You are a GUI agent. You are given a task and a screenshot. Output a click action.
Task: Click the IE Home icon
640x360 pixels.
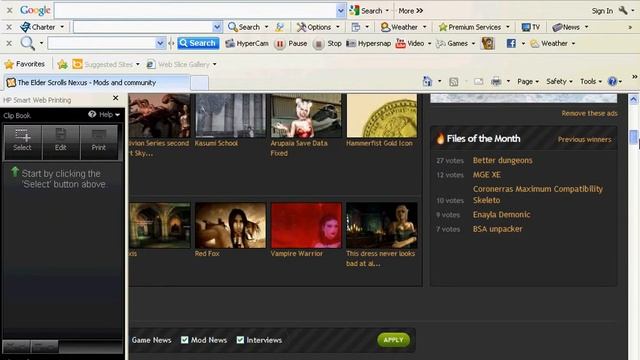(427, 81)
